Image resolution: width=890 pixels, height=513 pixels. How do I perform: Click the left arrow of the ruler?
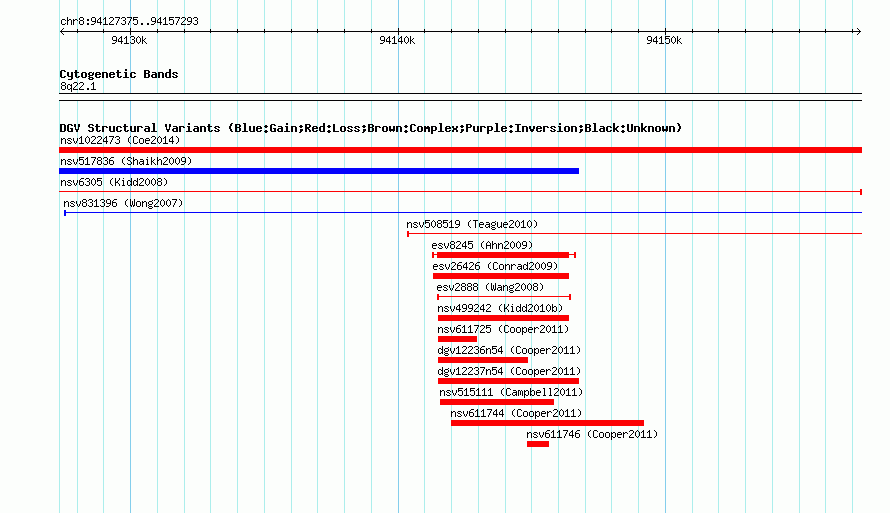click(x=62, y=32)
